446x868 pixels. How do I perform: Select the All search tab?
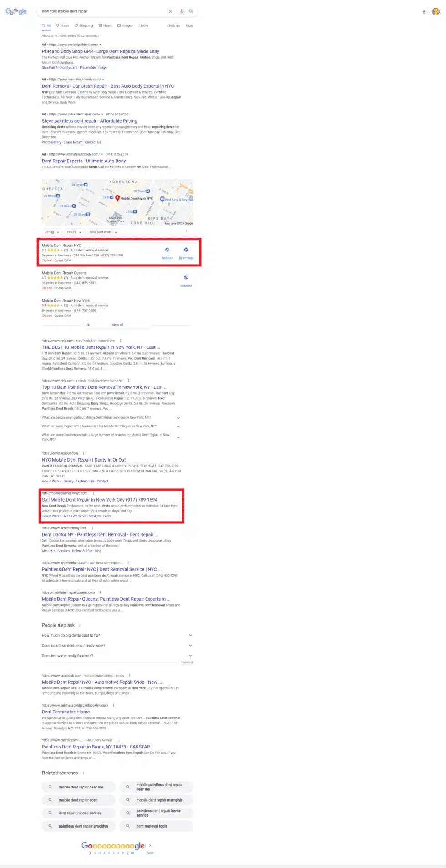click(x=46, y=25)
